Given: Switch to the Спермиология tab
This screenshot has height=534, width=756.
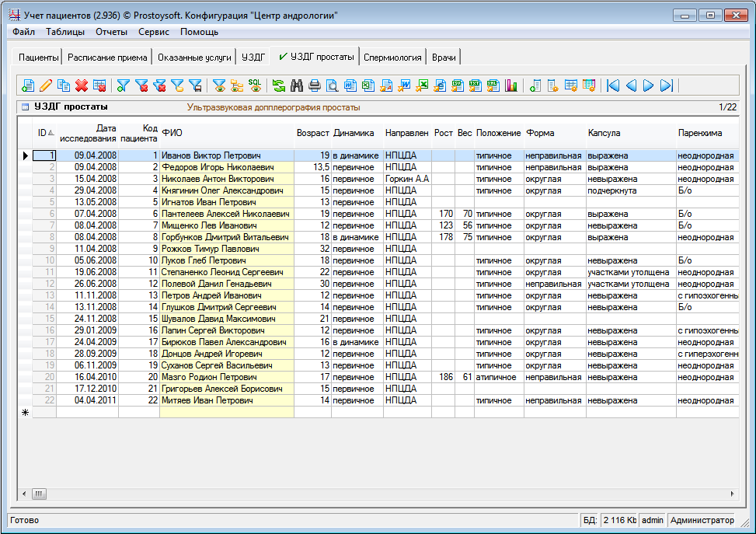Looking at the screenshot, I should (x=392, y=57).
